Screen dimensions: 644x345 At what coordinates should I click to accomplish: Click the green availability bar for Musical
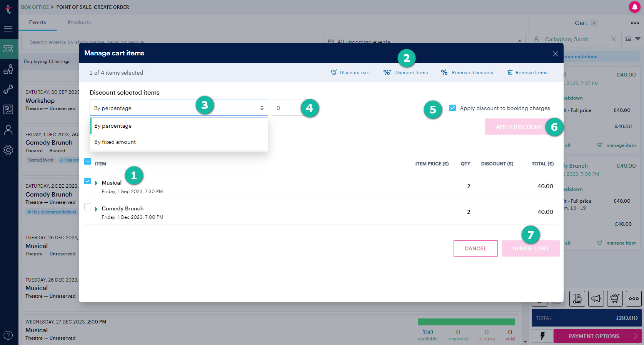tap(466, 322)
